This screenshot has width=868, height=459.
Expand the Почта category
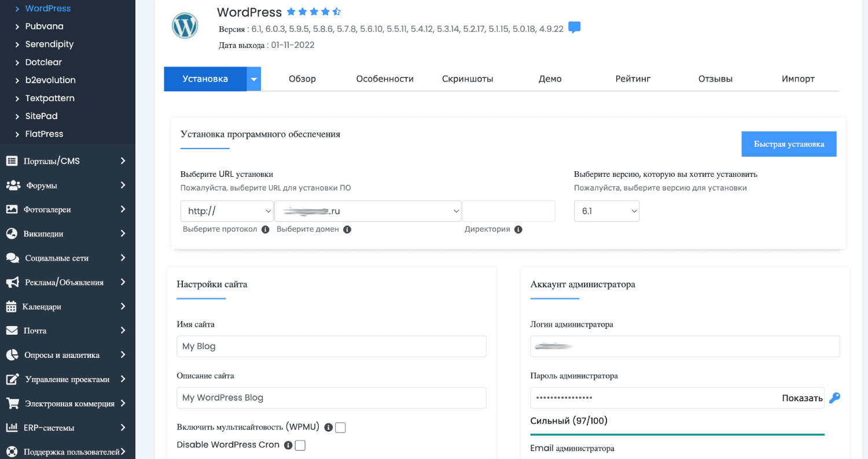tap(123, 331)
